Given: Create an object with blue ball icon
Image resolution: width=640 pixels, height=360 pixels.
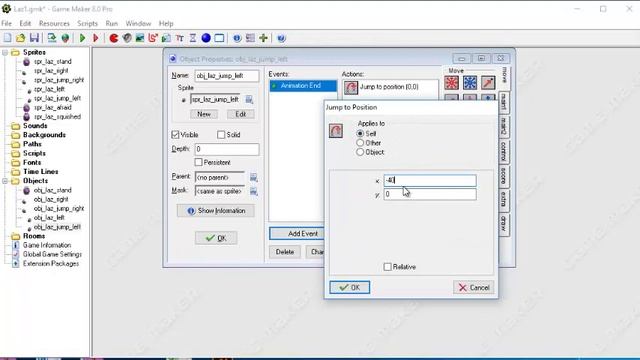Looking at the screenshot, I should click(x=206, y=38).
